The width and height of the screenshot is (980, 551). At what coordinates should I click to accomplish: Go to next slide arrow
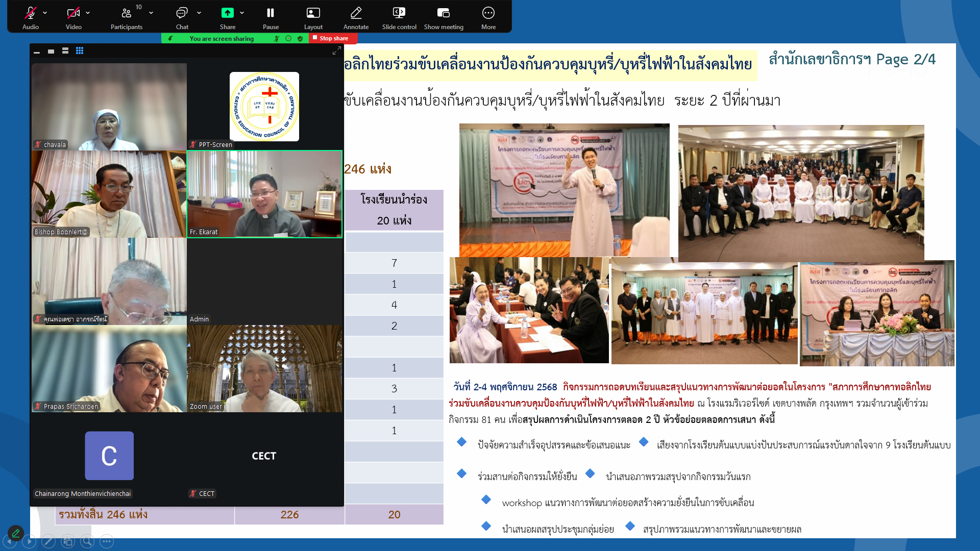click(x=29, y=541)
